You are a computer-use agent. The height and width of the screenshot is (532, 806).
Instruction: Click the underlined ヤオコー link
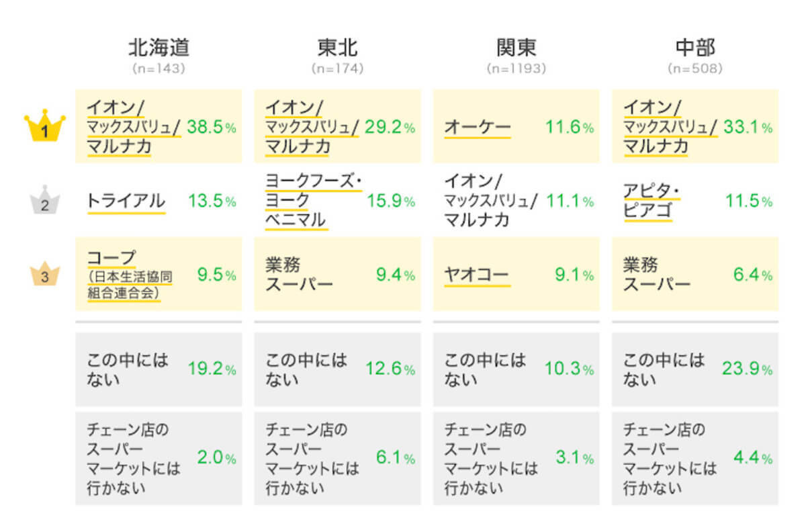478,275
